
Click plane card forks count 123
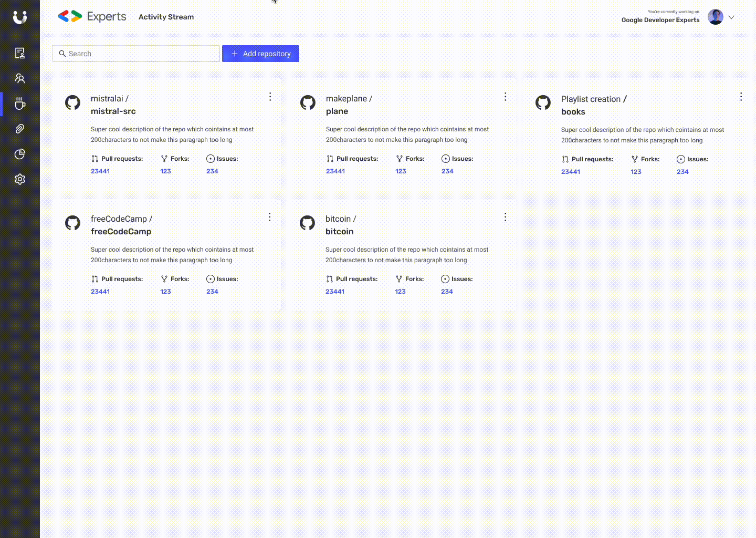[401, 171]
